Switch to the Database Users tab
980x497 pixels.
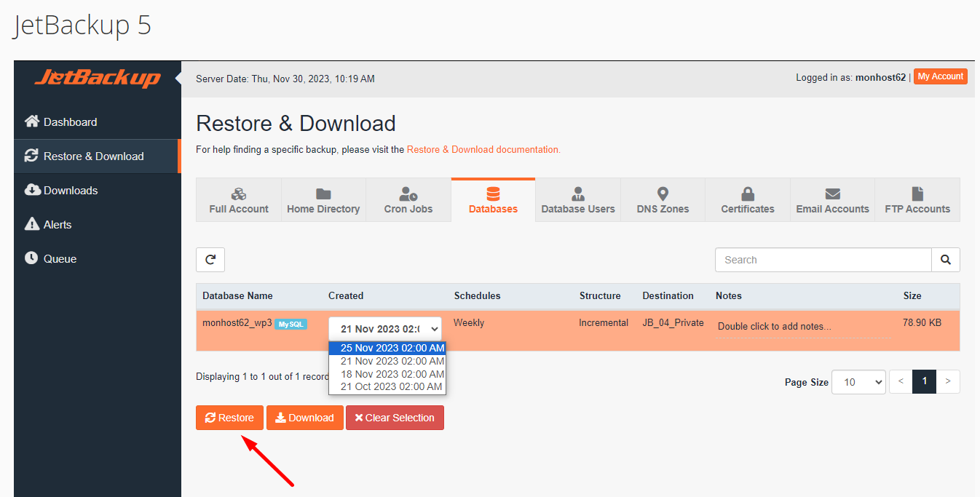[x=578, y=200]
